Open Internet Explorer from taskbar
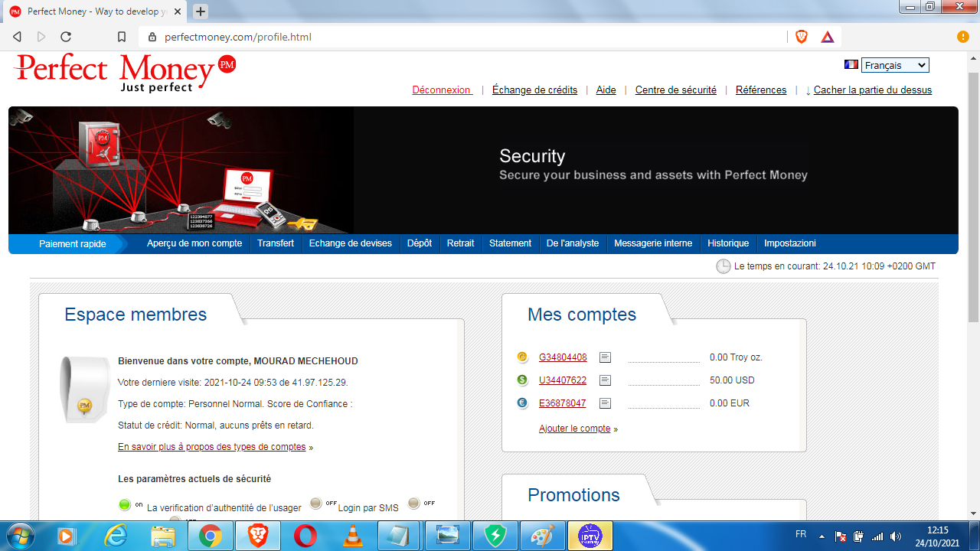 pyautogui.click(x=116, y=536)
